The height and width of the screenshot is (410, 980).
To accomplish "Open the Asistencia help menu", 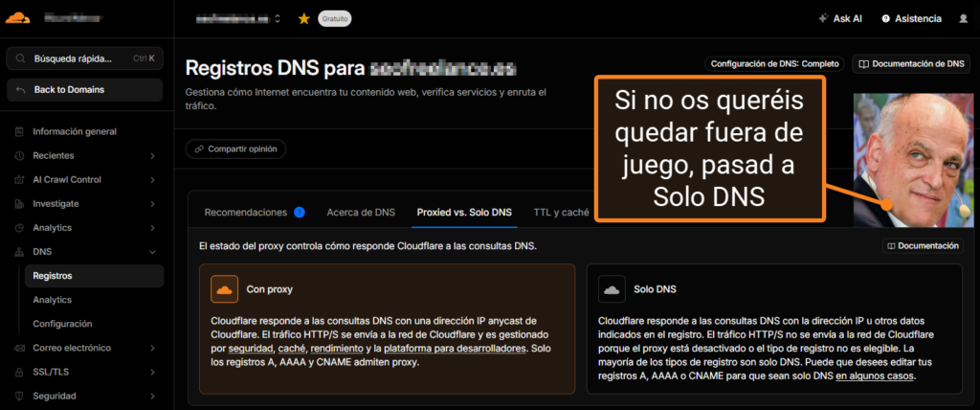I will (911, 19).
